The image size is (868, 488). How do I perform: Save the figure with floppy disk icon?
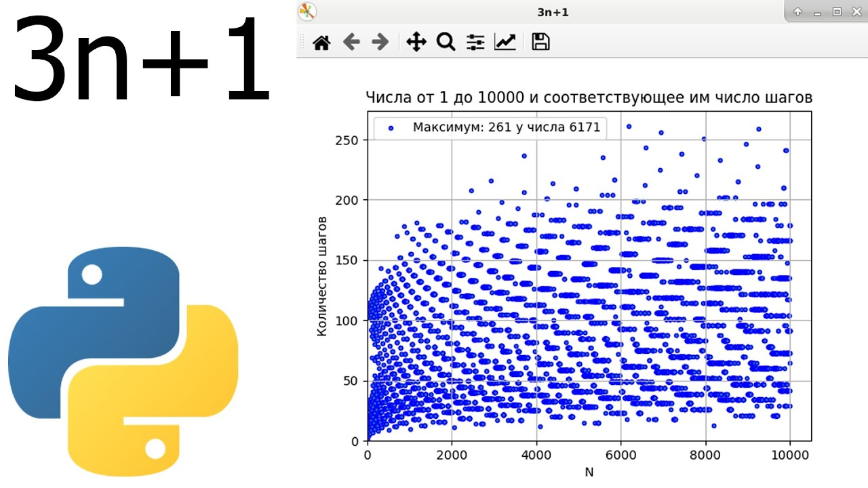(540, 43)
